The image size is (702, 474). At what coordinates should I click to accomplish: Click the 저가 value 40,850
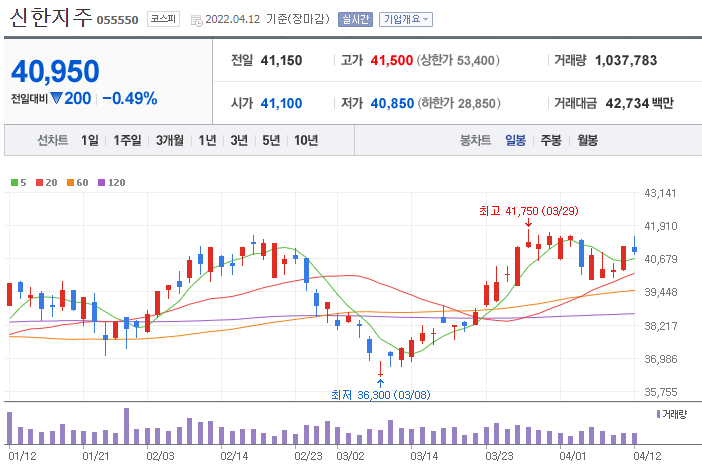point(392,103)
